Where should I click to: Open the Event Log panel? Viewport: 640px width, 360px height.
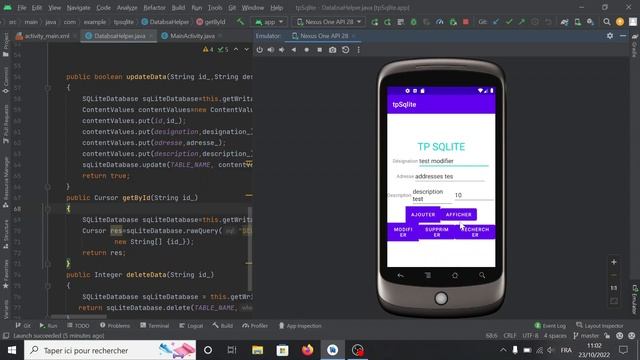pyautogui.click(x=550, y=326)
